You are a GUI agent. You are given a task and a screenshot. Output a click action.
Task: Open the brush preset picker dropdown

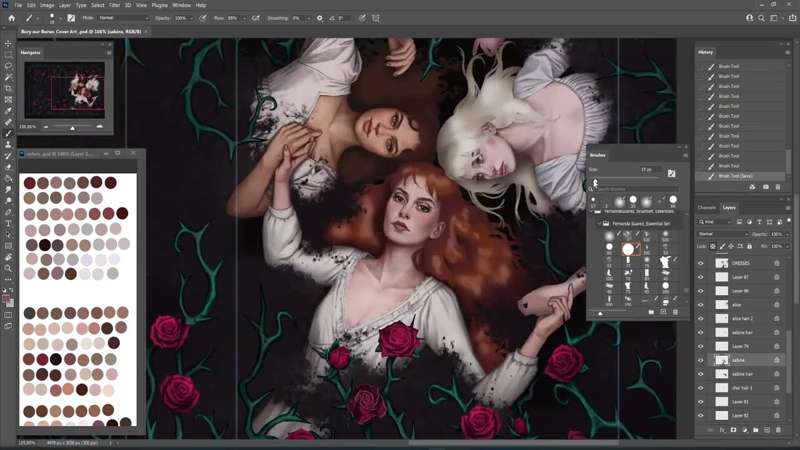point(60,18)
